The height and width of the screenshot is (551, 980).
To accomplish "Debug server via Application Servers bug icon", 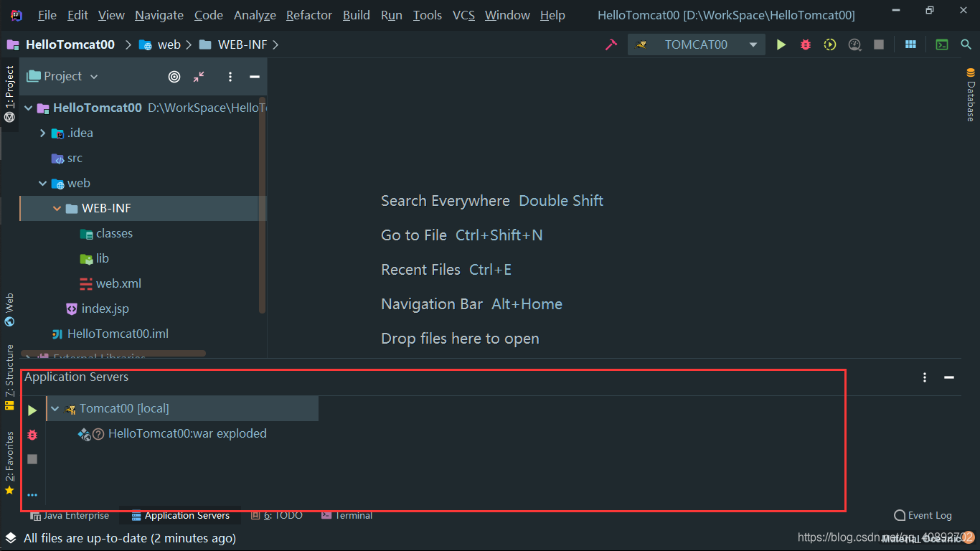I will click(32, 435).
